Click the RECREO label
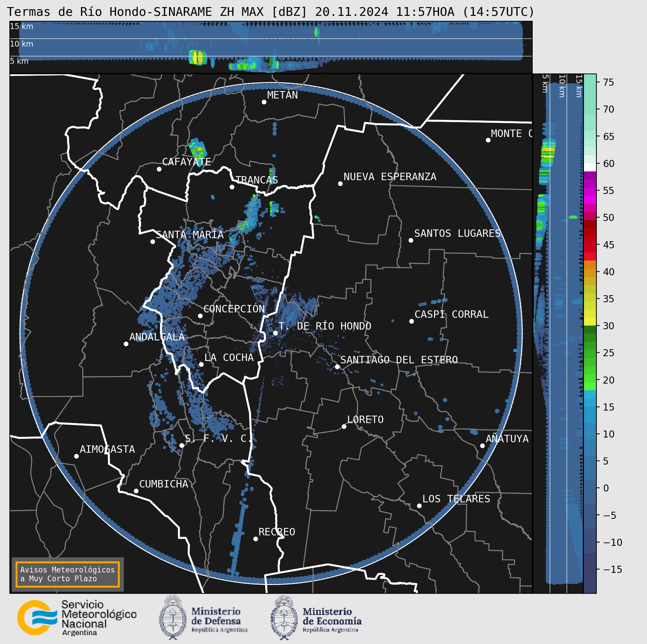647x644 pixels. [x=277, y=532]
